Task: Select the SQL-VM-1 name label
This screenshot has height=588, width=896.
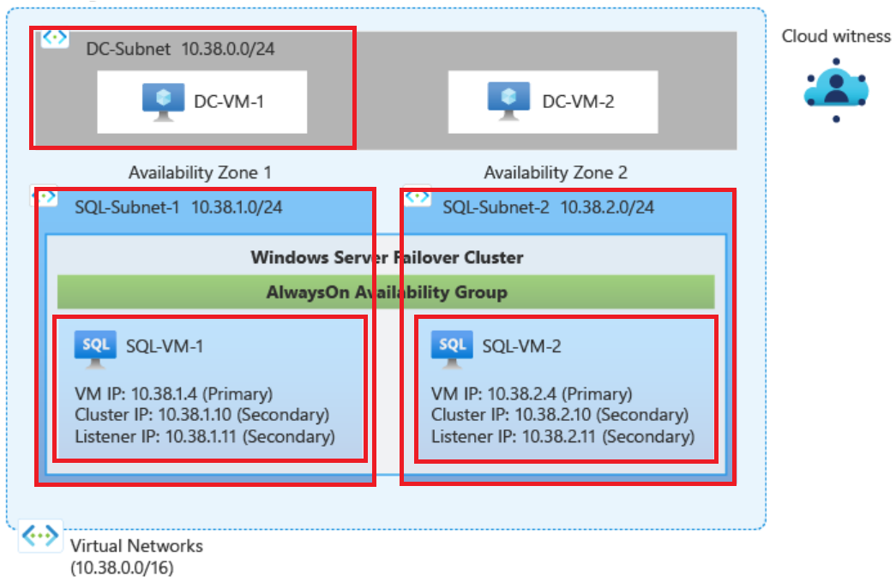Action: (165, 346)
